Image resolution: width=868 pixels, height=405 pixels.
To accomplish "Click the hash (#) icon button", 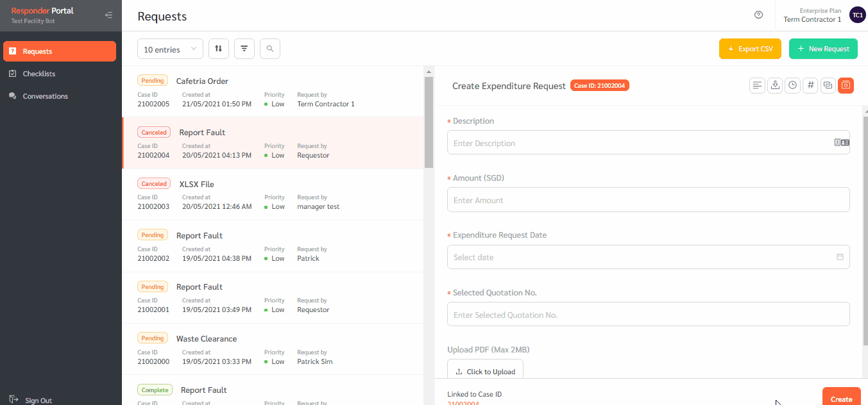I will tap(810, 85).
